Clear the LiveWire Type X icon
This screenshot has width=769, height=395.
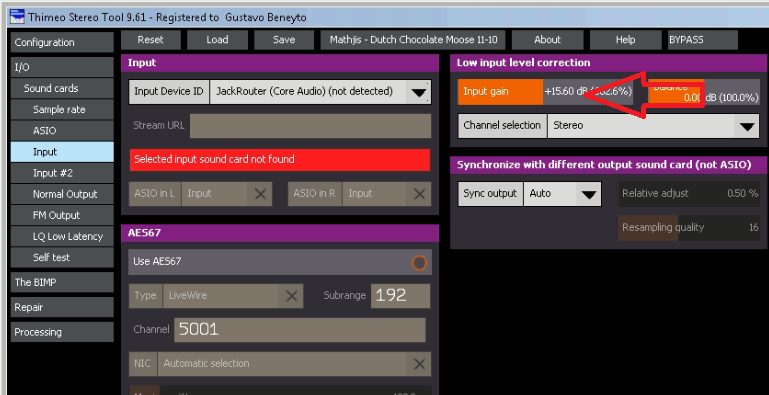tap(291, 296)
